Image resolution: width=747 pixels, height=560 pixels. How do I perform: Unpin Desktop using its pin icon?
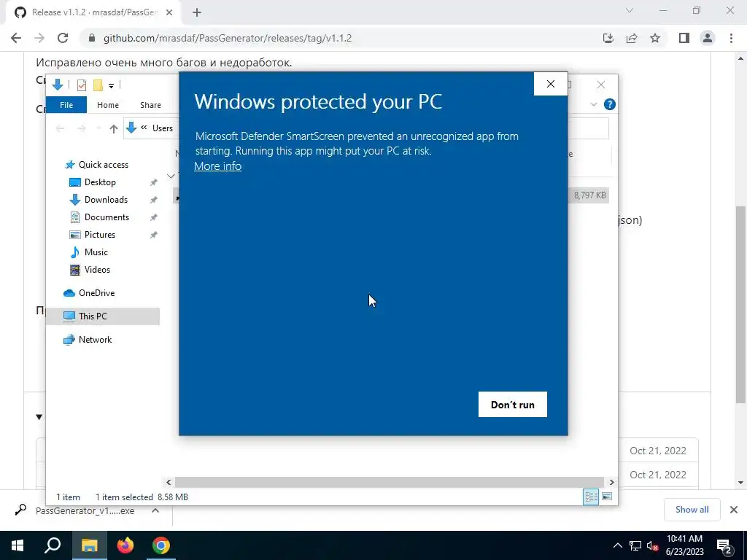click(x=153, y=182)
